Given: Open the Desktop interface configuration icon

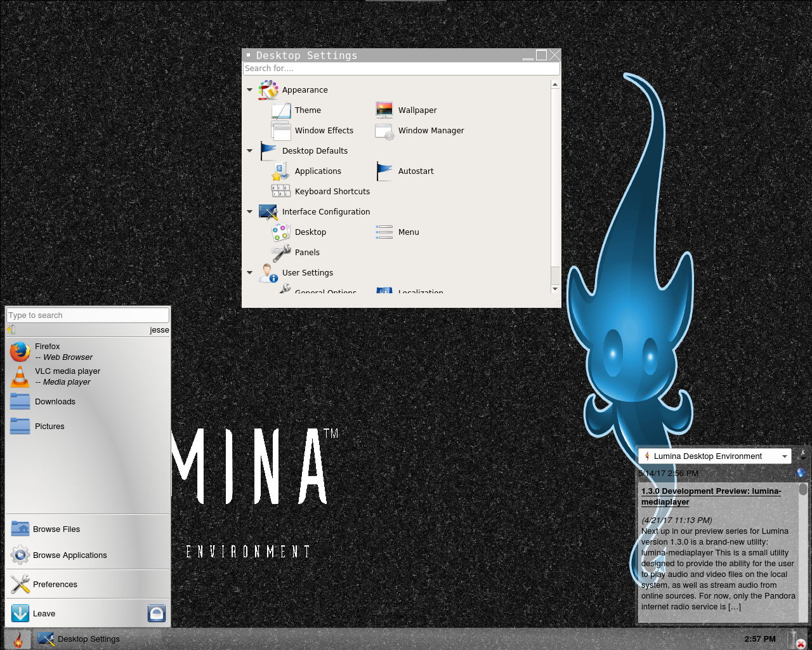Looking at the screenshot, I should 281,232.
